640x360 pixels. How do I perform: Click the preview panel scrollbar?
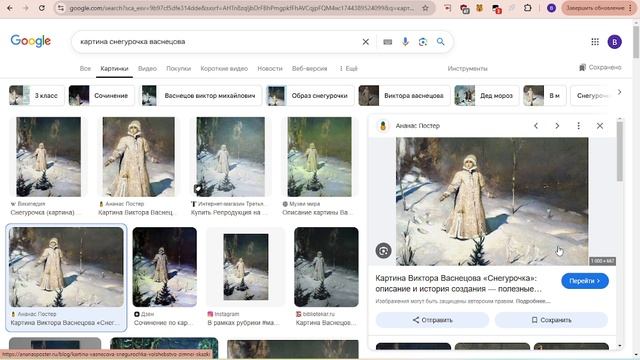point(620,151)
